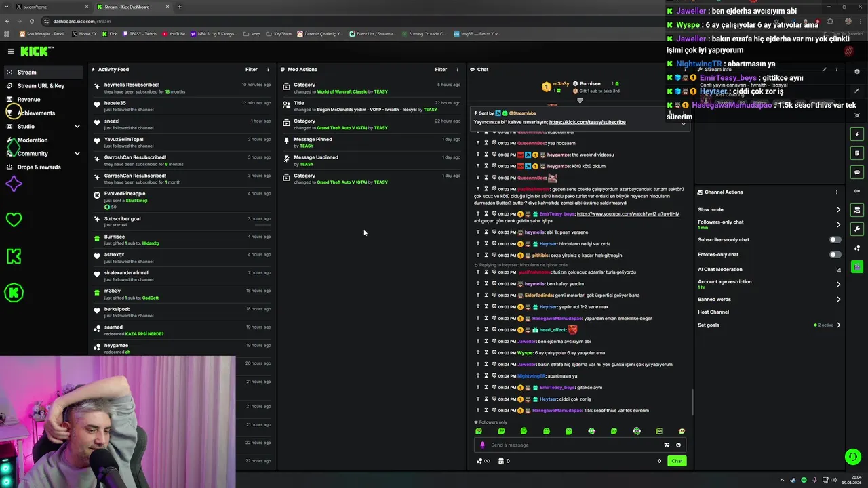Screen dimensions: 868x488
Task: Click the green Chat send button
Action: (677, 461)
